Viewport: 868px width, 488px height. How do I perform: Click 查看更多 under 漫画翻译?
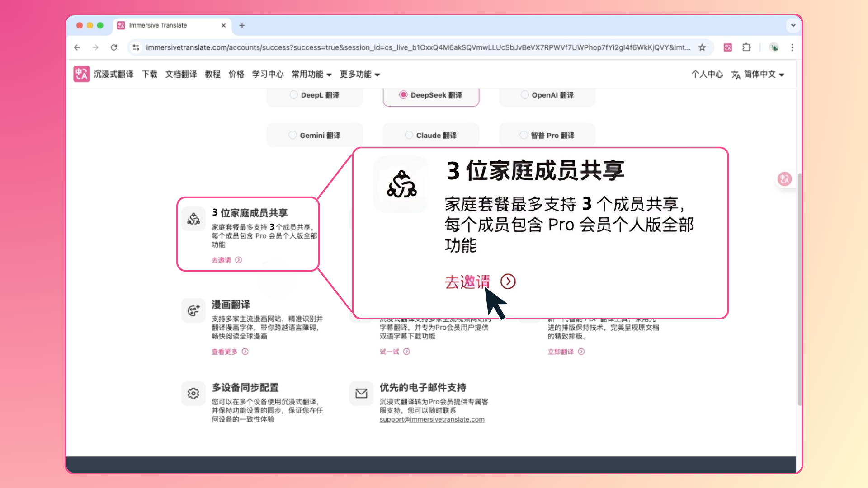(225, 352)
